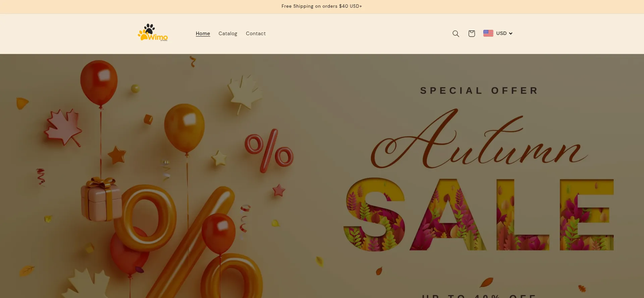The width and height of the screenshot is (644, 298).
Task: Click the Free Shipping announcement text
Action: (x=322, y=6)
